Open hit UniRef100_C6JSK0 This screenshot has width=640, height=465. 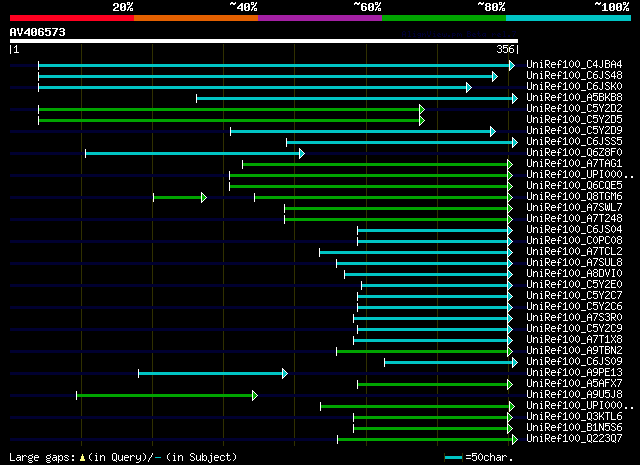(x=574, y=87)
